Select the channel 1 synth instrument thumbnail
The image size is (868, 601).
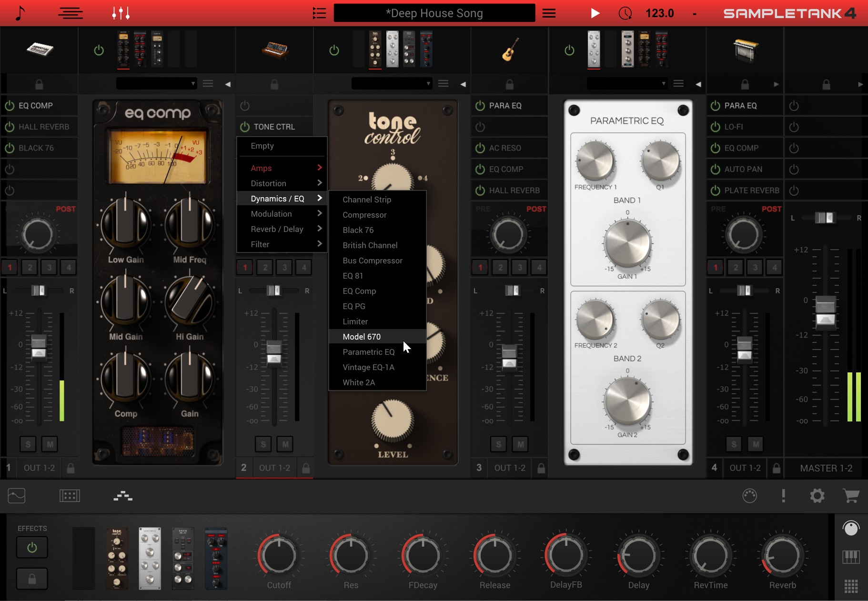pos(40,49)
